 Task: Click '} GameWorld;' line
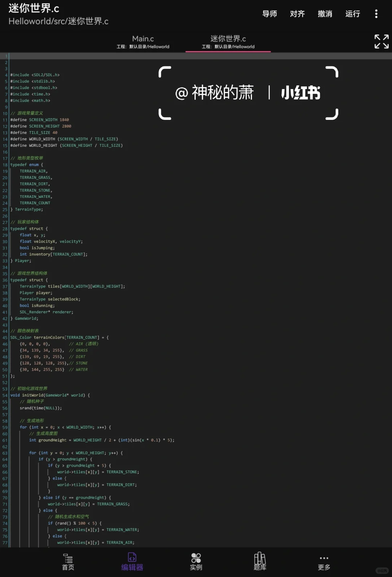point(24,319)
